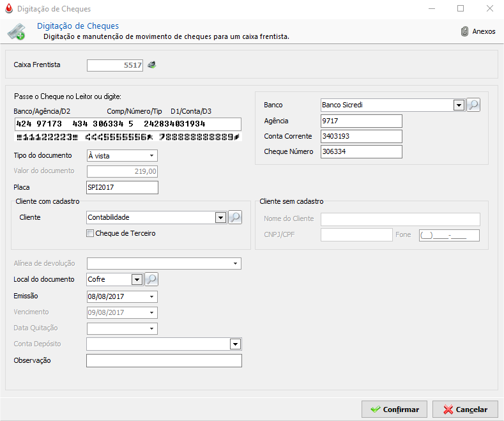
Task: Click the Valor do documento field
Action: coord(122,171)
